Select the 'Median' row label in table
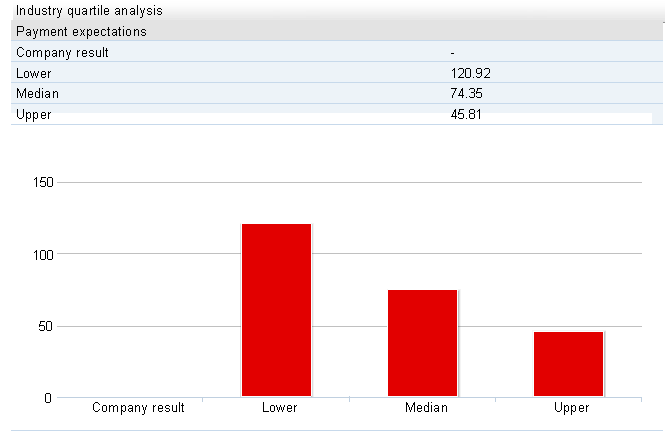The image size is (665, 431). pos(38,93)
